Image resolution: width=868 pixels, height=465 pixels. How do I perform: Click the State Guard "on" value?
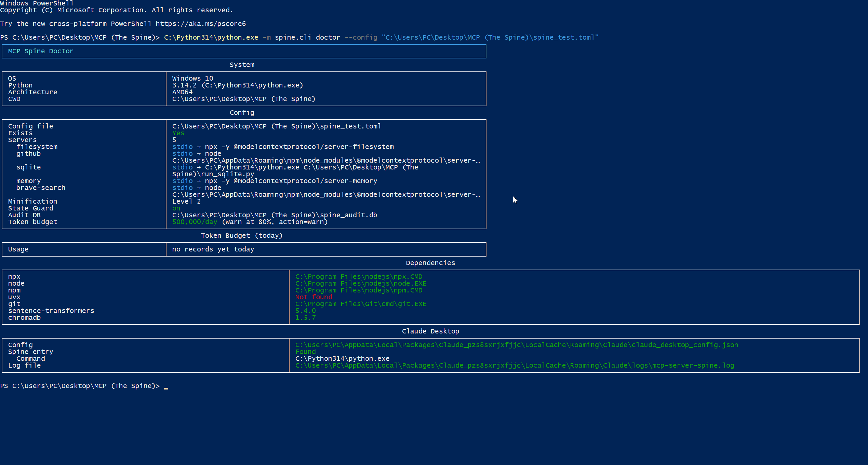pos(176,208)
